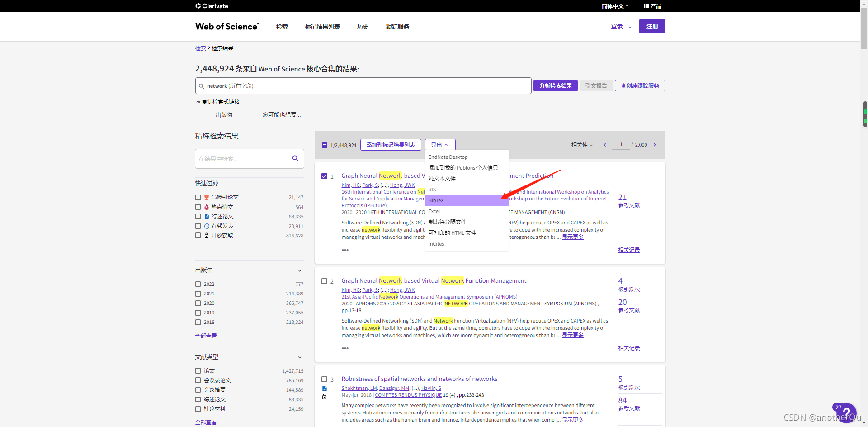Viewport: 868px width, 427px height.
Task: Tick the 论文 document type checkbox
Action: 198,370
